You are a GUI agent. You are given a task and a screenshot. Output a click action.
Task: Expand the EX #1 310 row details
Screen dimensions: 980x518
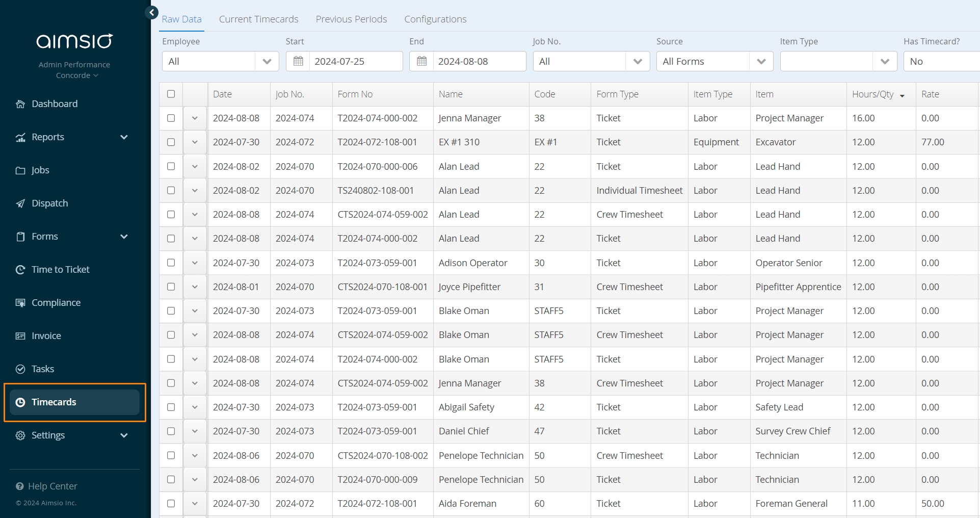click(195, 142)
